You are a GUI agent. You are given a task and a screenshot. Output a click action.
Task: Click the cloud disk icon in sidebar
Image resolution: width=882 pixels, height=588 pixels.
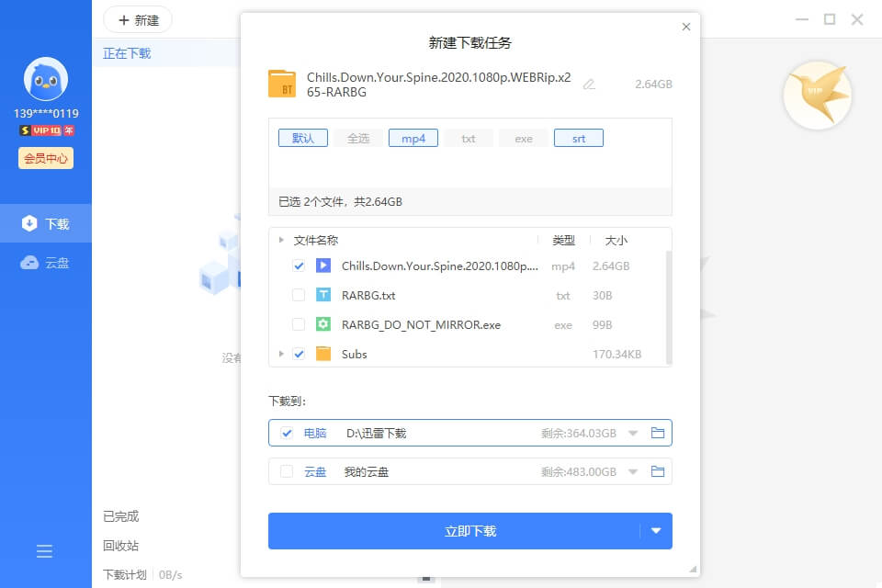[x=29, y=263]
